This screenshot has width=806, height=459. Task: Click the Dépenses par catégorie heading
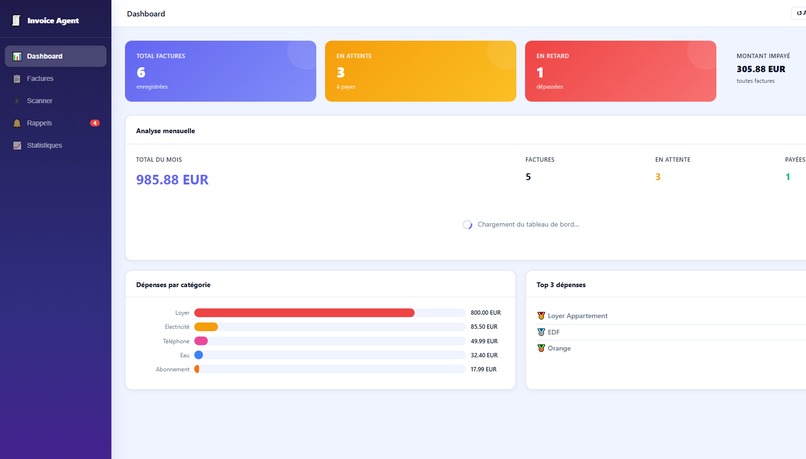click(173, 285)
